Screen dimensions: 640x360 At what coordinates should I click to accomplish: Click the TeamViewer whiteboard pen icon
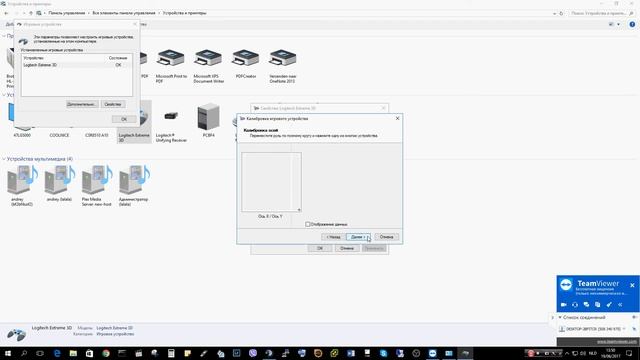click(x=609, y=304)
